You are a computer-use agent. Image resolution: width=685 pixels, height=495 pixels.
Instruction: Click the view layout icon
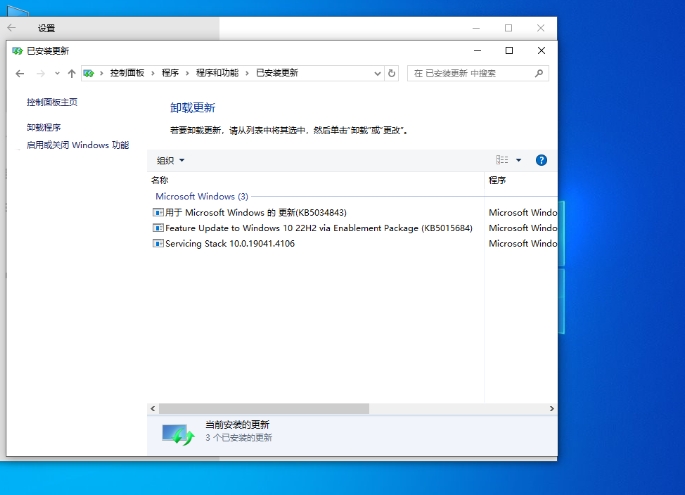502,160
